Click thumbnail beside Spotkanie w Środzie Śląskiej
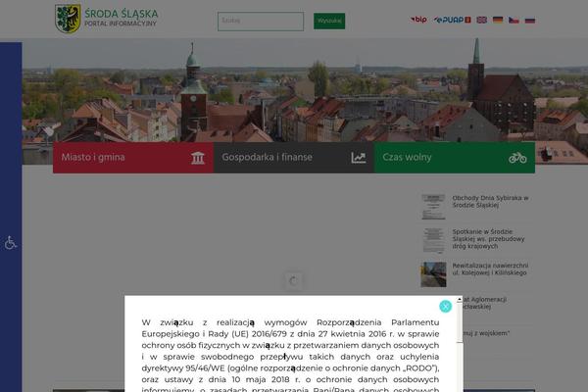This screenshot has width=588, height=392. [433, 240]
